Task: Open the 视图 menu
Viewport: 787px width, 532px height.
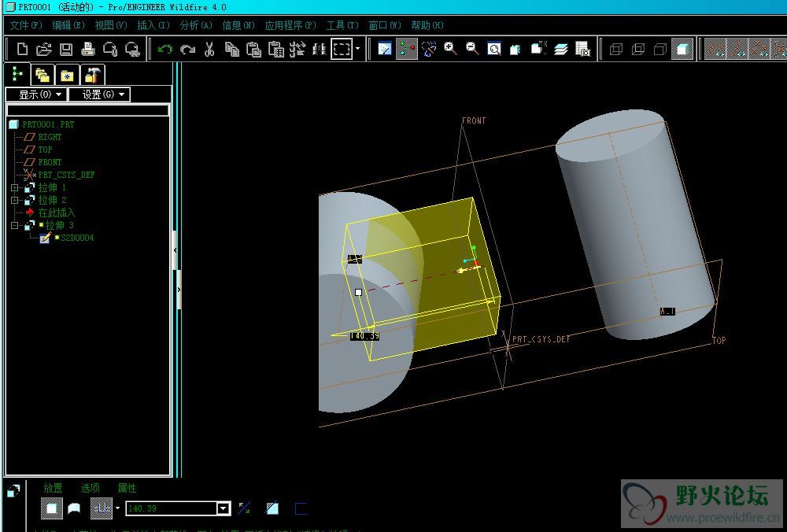Action: (x=111, y=25)
